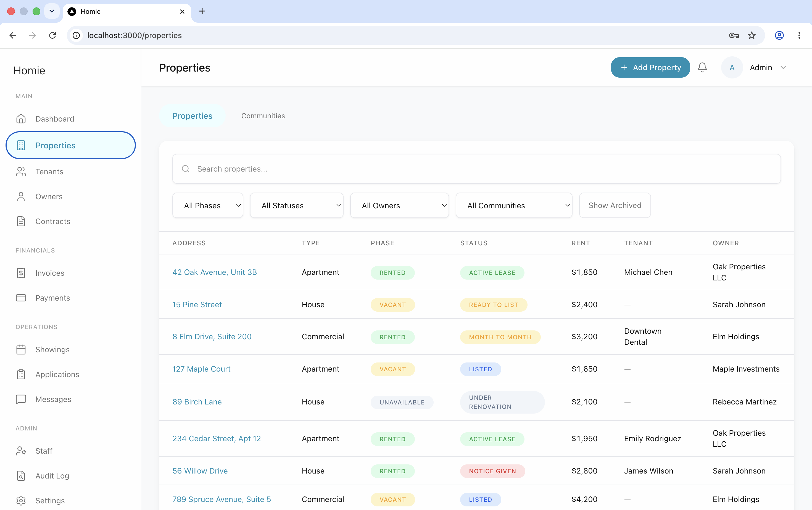This screenshot has width=812, height=510.
Task: Click the Staff user-gear icon
Action: 21,451
